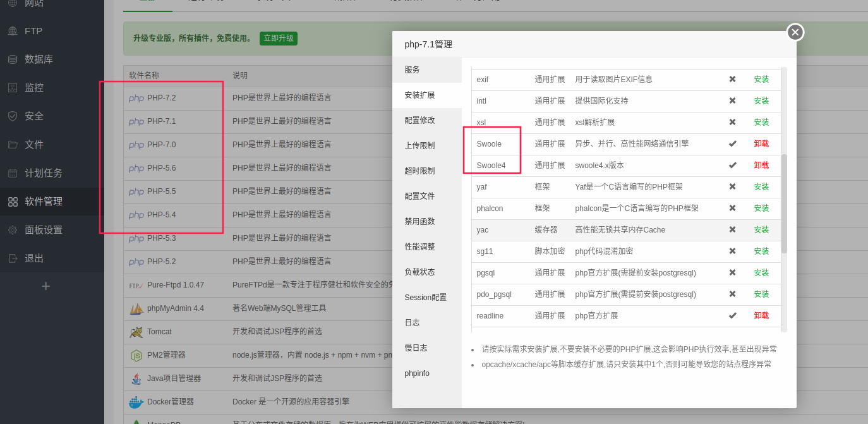This screenshot has width=868, height=424.
Task: Open the 日志 tab
Action: 427,322
